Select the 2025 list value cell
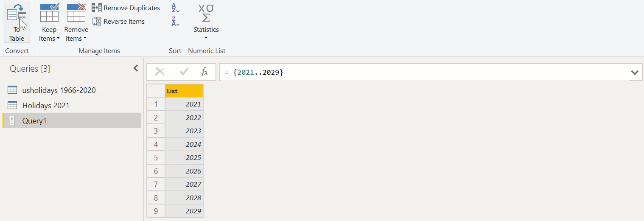Image resolution: width=644 pixels, height=221 pixels. 184,158
